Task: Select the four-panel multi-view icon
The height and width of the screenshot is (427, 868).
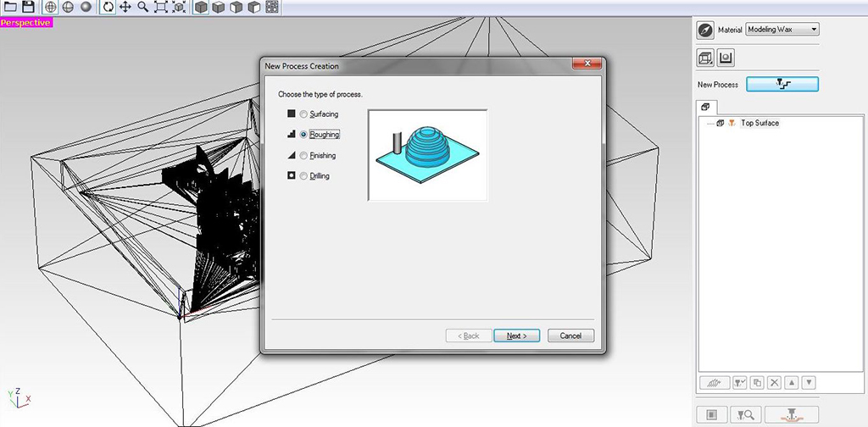Action: [x=272, y=7]
